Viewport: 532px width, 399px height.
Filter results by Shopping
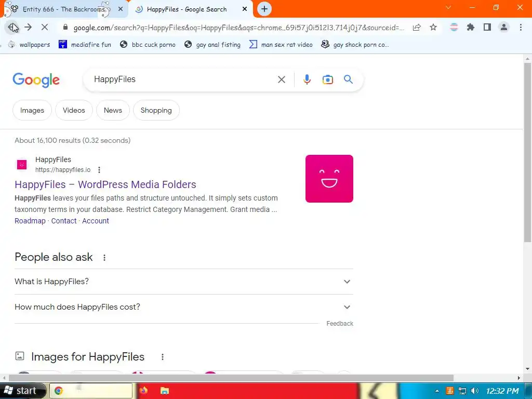(x=156, y=110)
